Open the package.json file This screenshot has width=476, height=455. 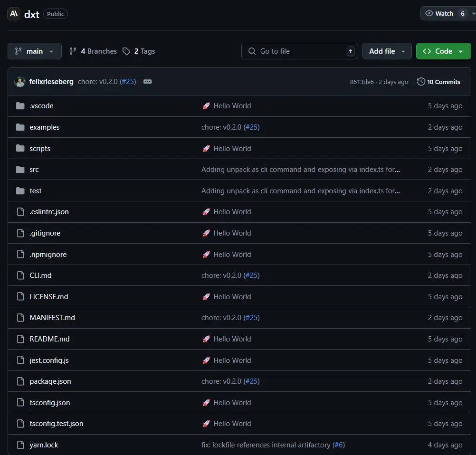coord(50,381)
